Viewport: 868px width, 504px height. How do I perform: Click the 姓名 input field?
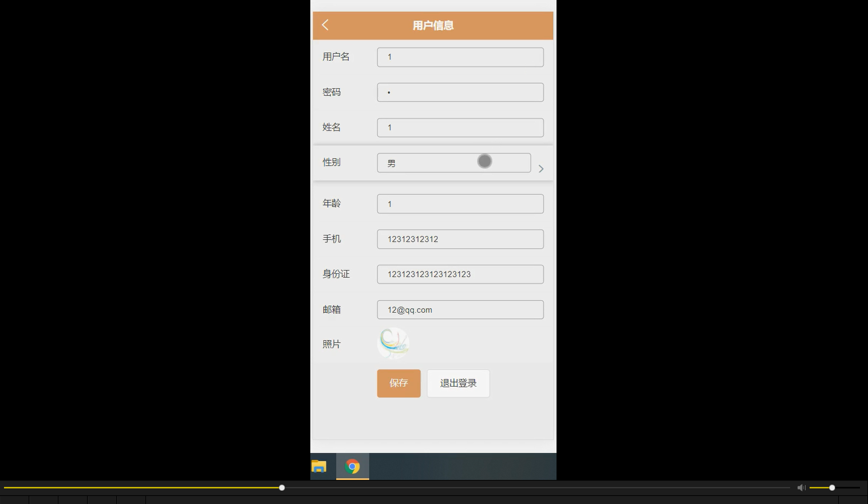pyautogui.click(x=460, y=128)
